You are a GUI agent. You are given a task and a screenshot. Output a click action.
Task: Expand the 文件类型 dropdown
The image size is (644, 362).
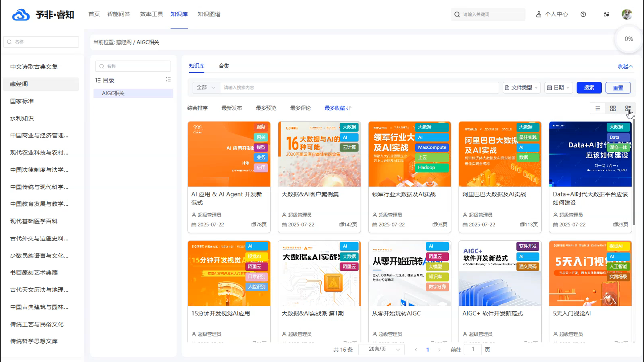pyautogui.click(x=522, y=87)
